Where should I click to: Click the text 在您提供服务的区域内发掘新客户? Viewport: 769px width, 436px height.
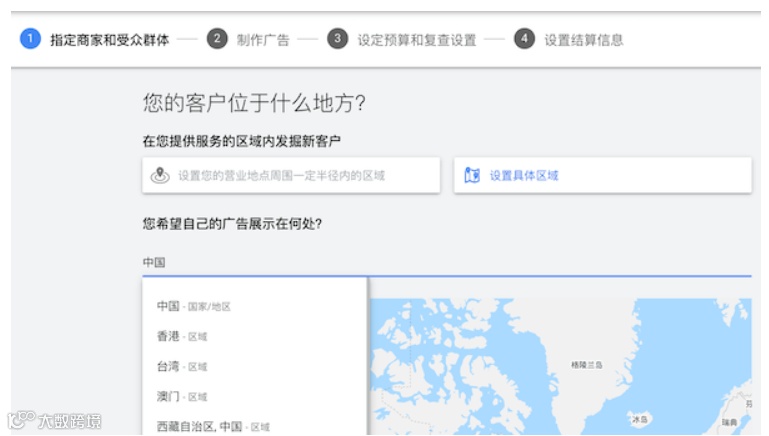[241, 141]
